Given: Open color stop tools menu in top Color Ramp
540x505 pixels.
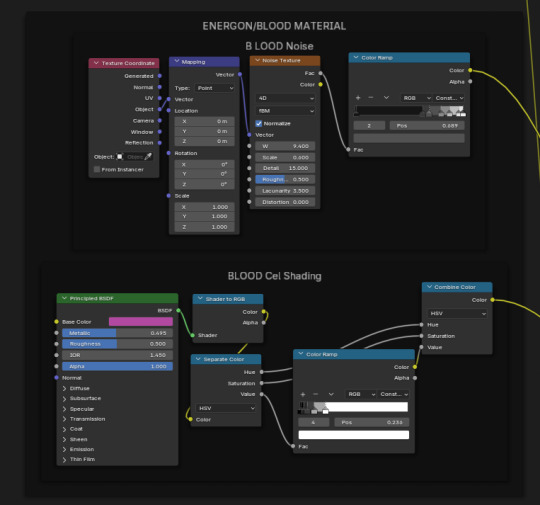Looking at the screenshot, I should tap(386, 98).
